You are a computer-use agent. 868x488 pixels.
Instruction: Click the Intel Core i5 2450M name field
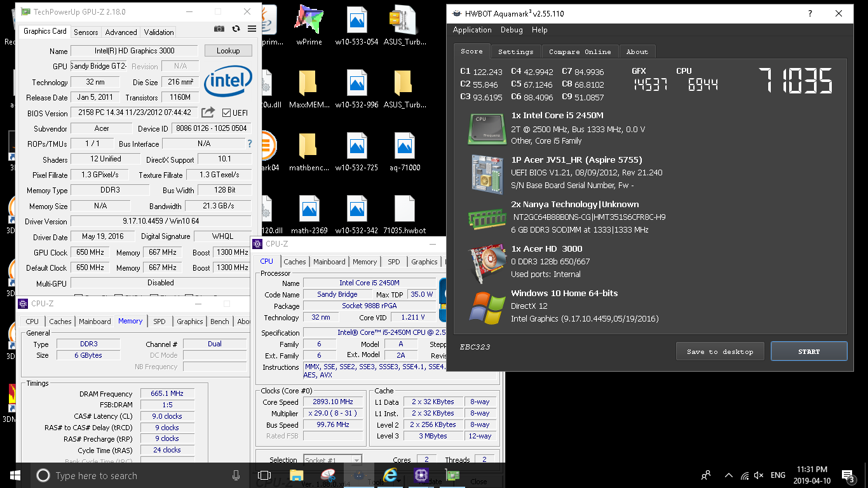pos(369,283)
